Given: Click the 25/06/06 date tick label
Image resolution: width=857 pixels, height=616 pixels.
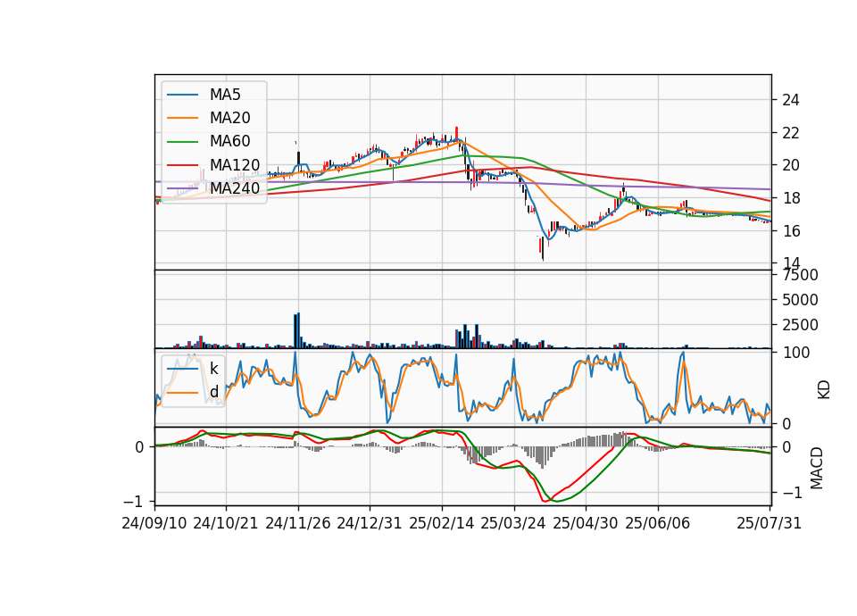Looking at the screenshot, I should (658, 523).
